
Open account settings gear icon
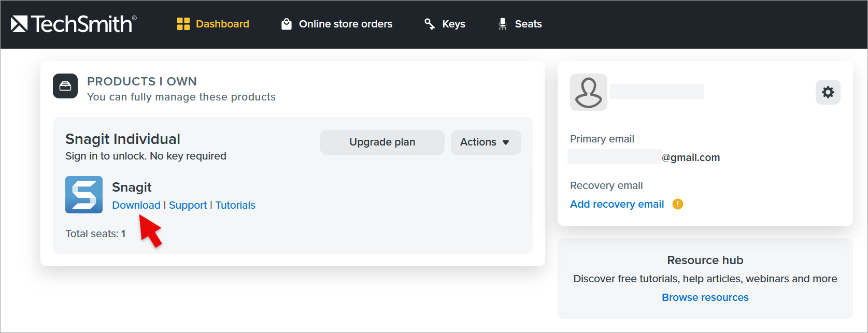point(828,92)
